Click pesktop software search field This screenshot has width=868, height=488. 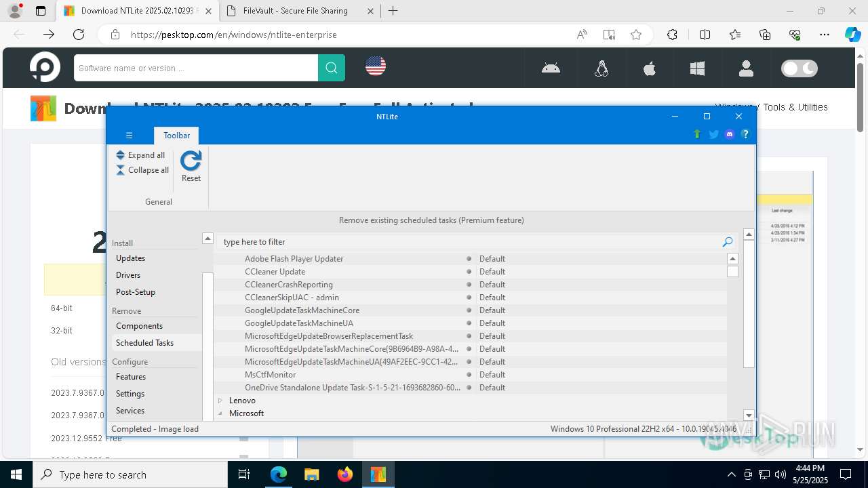pos(196,68)
